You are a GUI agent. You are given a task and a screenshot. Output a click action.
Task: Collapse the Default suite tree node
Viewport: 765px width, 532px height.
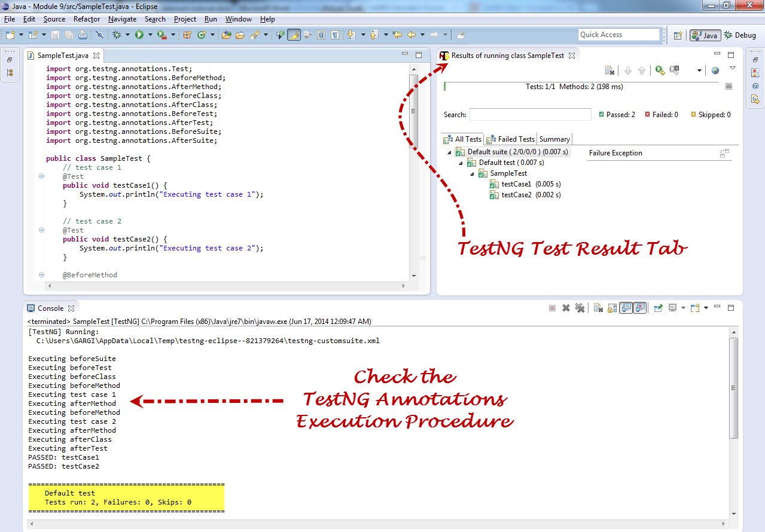coord(449,152)
